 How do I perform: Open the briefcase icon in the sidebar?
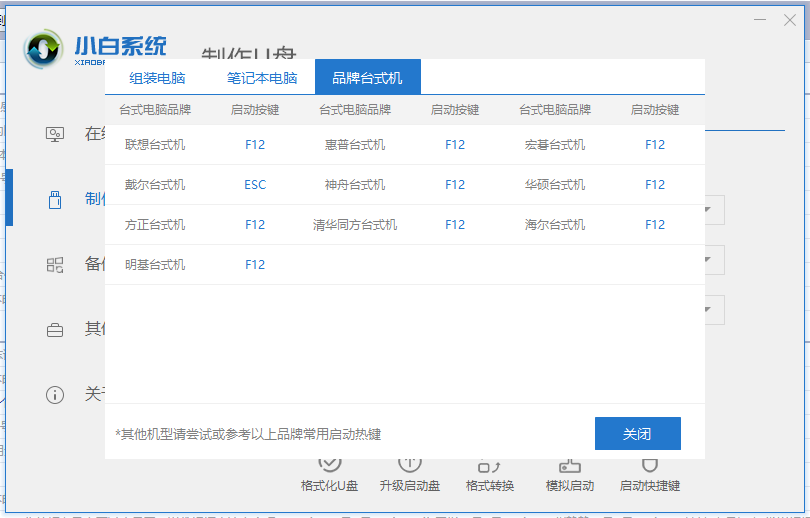click(x=55, y=330)
